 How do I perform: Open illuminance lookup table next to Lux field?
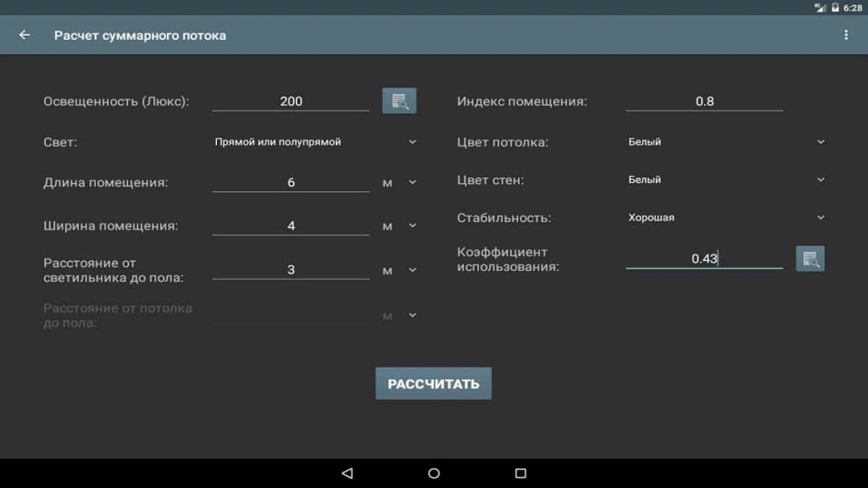tap(399, 101)
